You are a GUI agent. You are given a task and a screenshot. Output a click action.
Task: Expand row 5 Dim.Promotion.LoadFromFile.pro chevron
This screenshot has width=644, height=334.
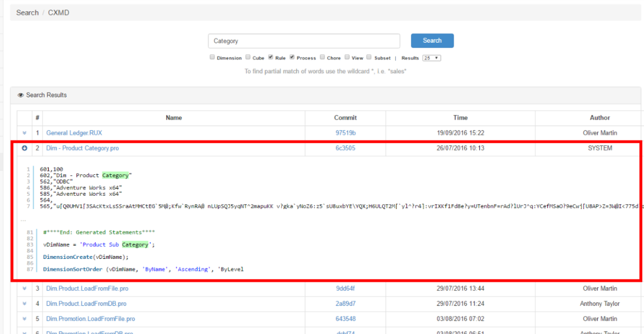24,319
